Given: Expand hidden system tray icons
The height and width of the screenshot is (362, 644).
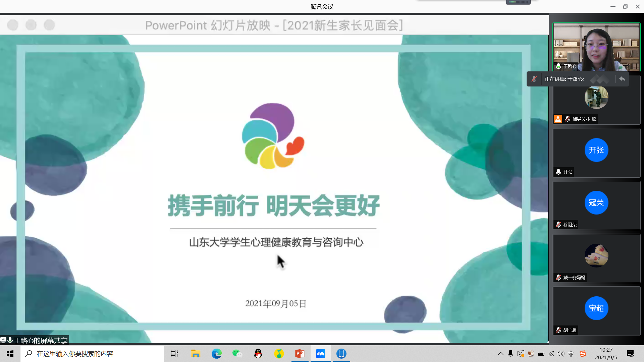Looking at the screenshot, I should point(500,354).
